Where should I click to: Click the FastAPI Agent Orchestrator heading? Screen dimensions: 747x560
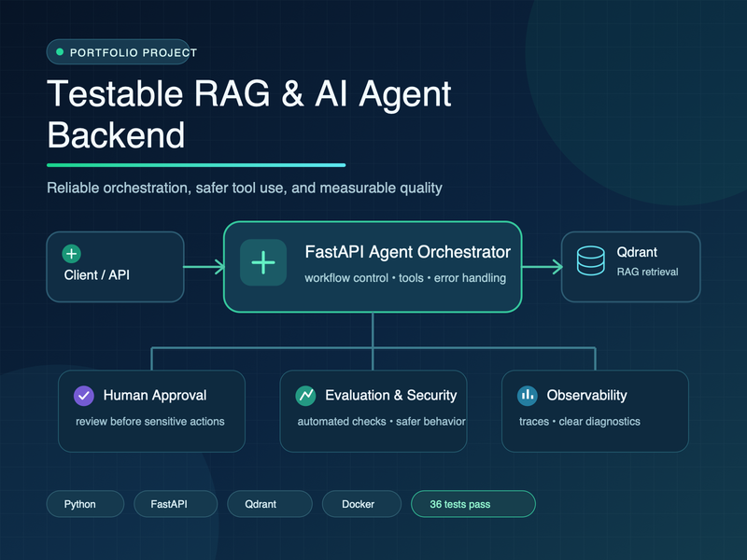tap(408, 252)
